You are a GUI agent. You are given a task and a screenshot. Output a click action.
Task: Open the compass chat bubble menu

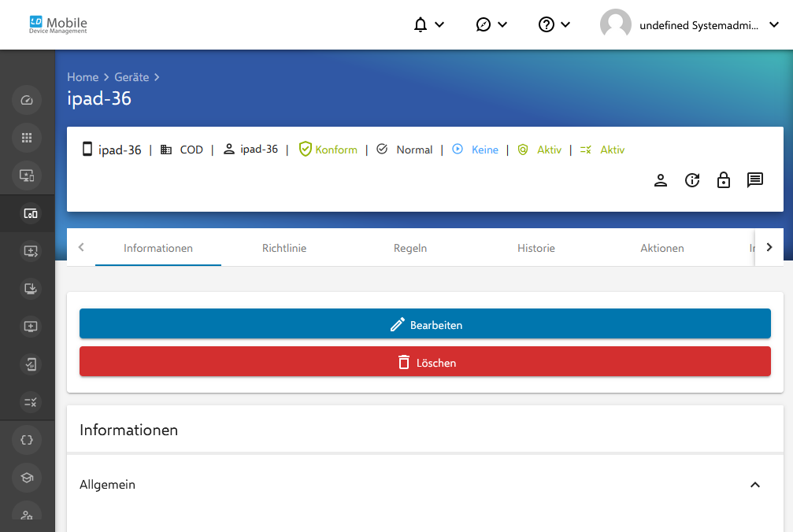coord(491,24)
